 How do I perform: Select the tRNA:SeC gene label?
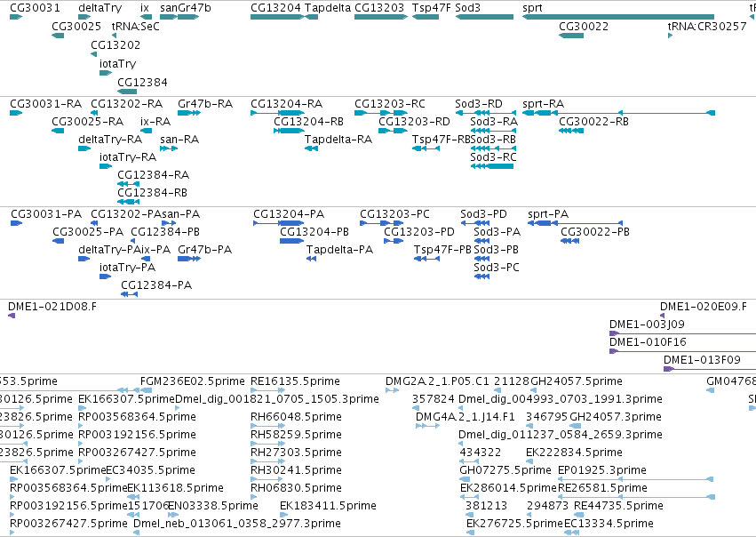pyautogui.click(x=136, y=27)
